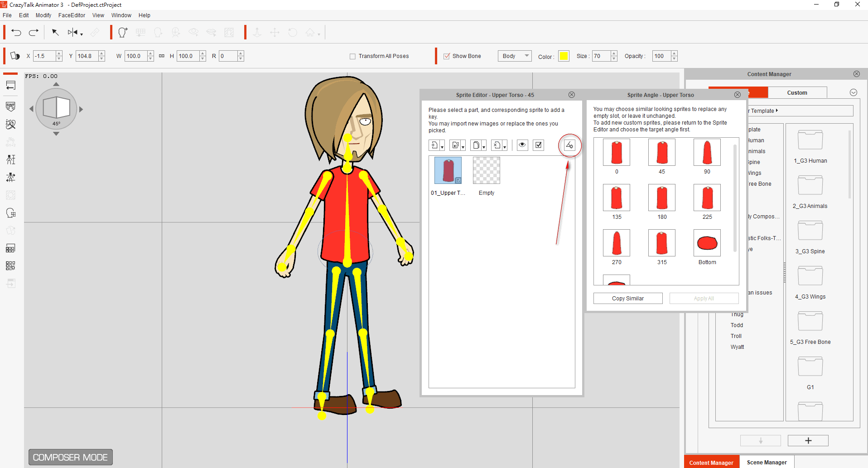Click the Undo arrow in the toolbar
Viewport: 868px width, 468px height.
16,33
